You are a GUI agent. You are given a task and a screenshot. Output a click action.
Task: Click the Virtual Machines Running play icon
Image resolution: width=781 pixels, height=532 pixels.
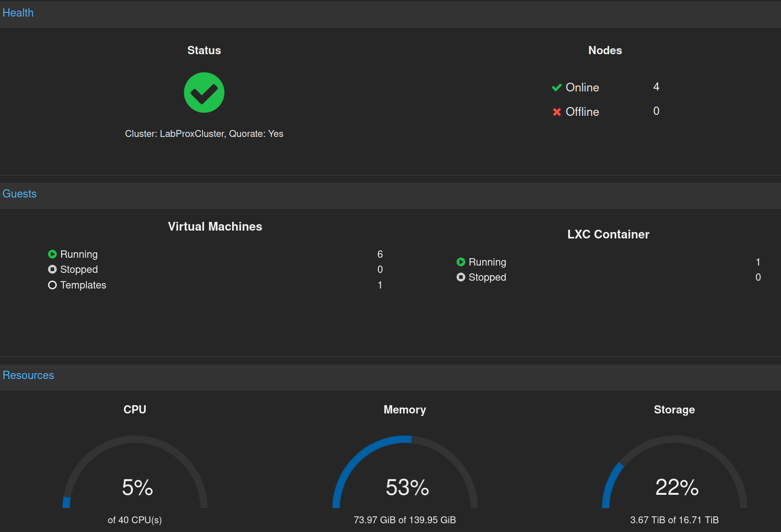52,254
